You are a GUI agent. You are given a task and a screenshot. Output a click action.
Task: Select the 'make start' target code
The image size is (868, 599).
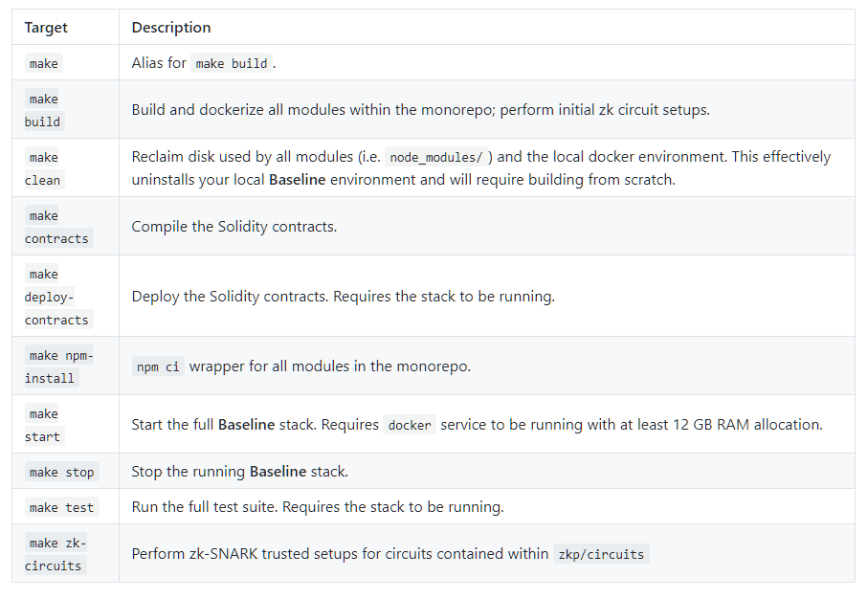click(43, 425)
